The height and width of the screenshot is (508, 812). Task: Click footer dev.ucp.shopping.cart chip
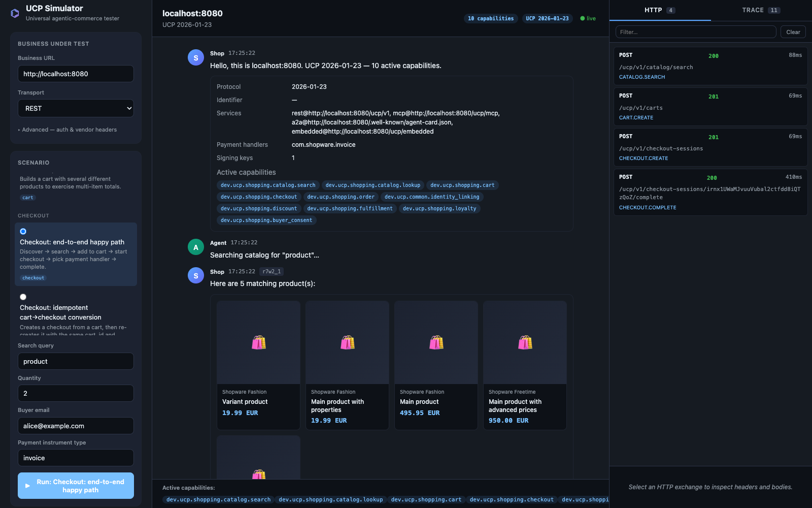tap(426, 499)
